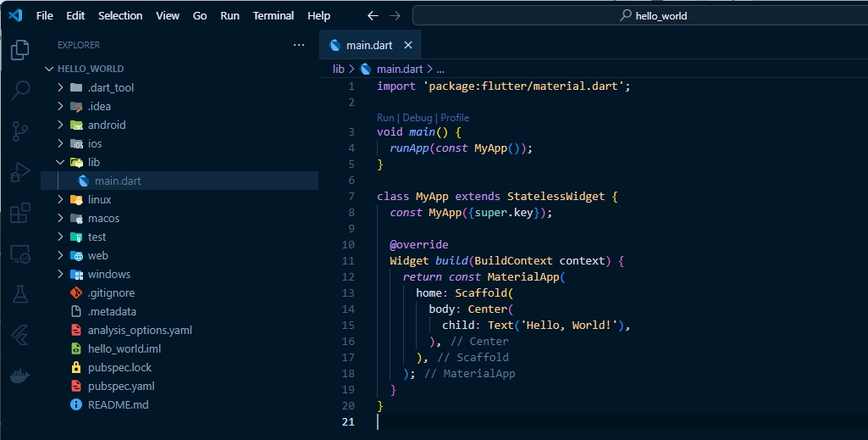Open the Search view icon
The width and height of the screenshot is (868, 440).
point(20,90)
